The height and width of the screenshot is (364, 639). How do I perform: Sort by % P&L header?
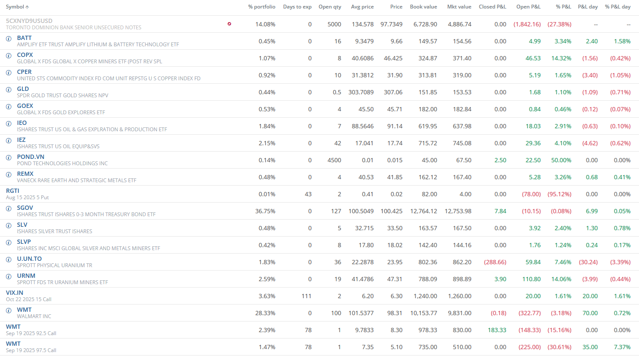pos(563,7)
